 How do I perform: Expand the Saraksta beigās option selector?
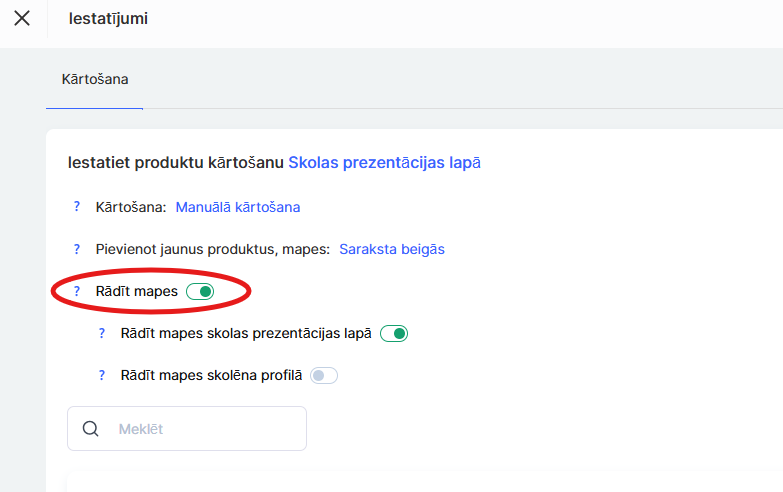point(392,249)
